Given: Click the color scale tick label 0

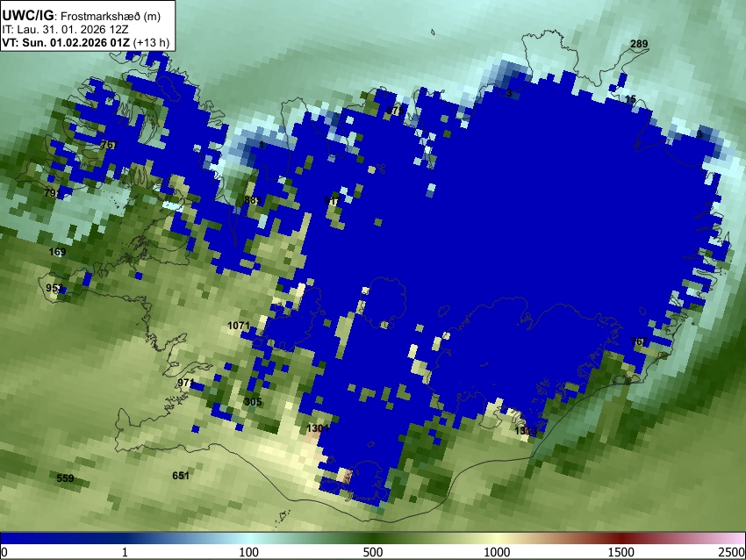Looking at the screenshot, I should point(4,552).
